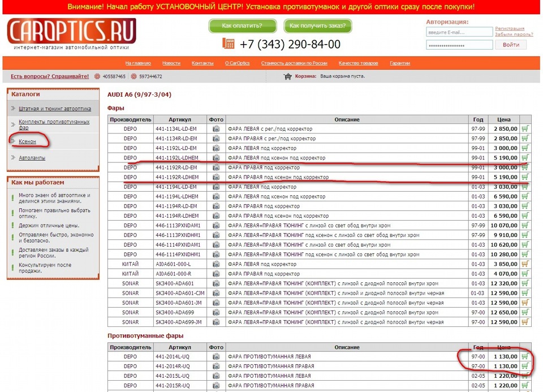Click article 441-1192L-LDHEM text
The height and width of the screenshot is (392, 543).
pos(177,158)
